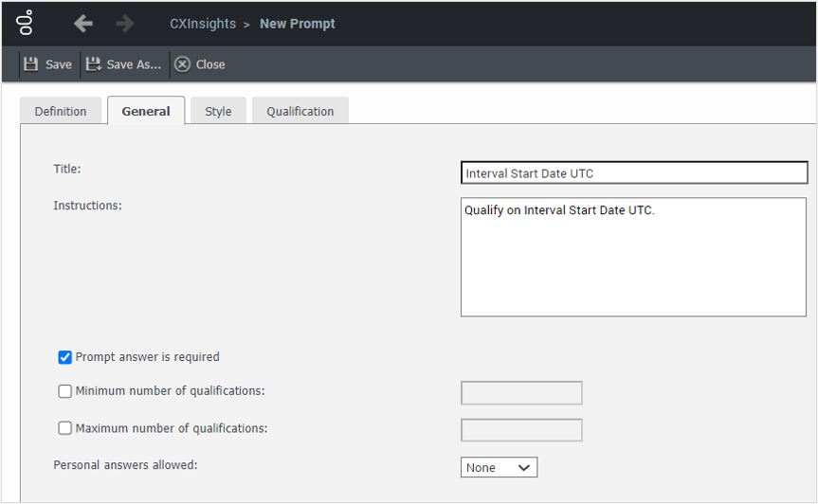This screenshot has height=504, width=818.
Task: Enable Maximum number of qualifications checkbox
Action: tap(65, 428)
